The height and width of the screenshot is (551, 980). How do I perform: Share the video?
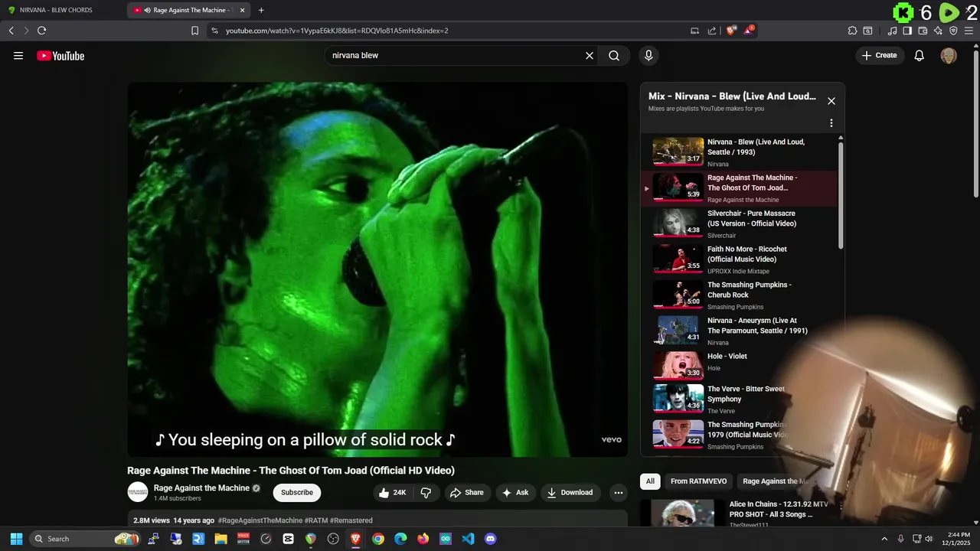click(466, 493)
